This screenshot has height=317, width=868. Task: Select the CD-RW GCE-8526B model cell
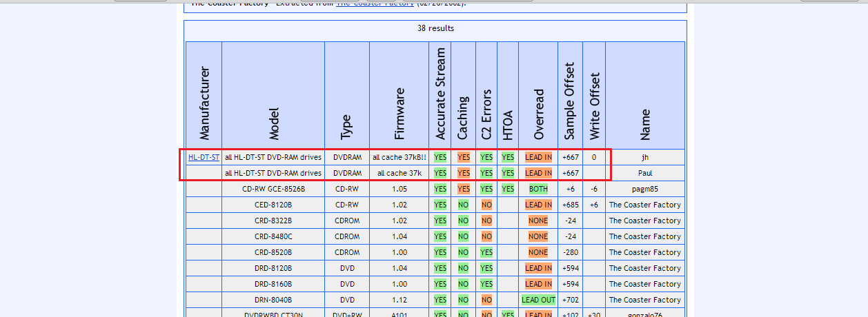point(273,189)
